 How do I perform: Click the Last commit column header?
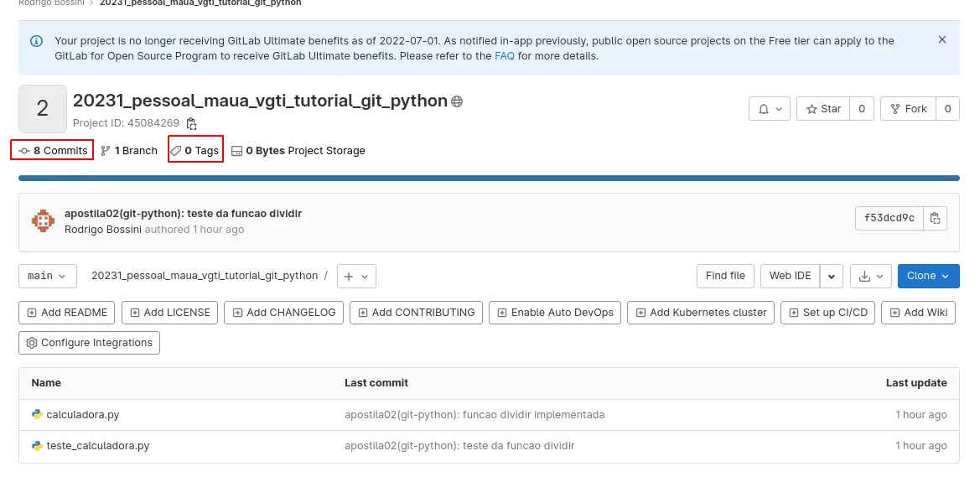point(376,382)
